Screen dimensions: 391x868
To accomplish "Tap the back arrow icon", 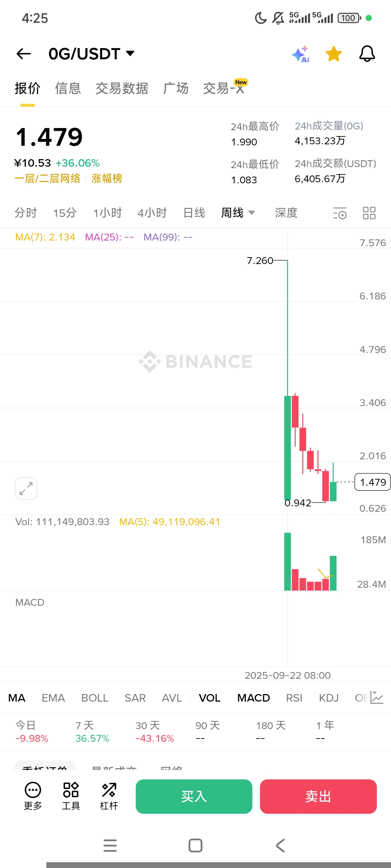I will tap(24, 54).
